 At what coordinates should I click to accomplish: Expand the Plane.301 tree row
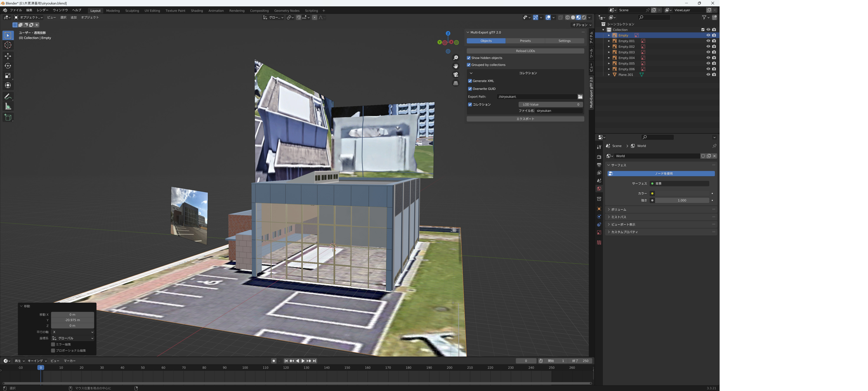click(609, 75)
